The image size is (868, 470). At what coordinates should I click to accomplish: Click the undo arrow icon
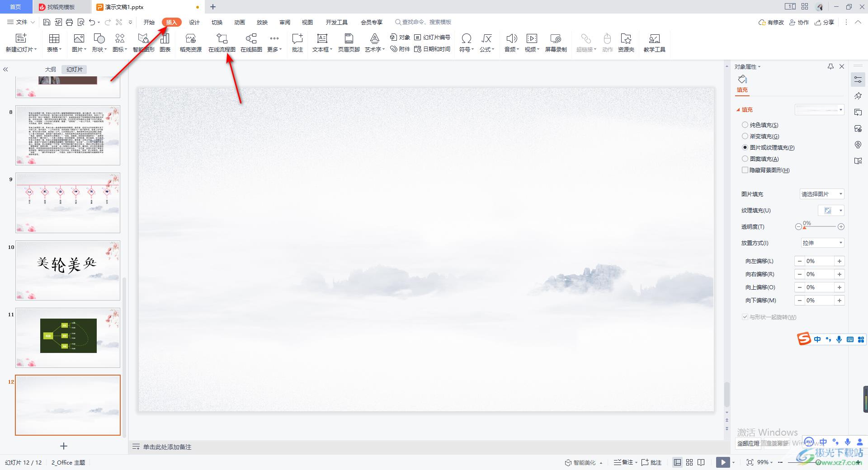pyautogui.click(x=92, y=22)
